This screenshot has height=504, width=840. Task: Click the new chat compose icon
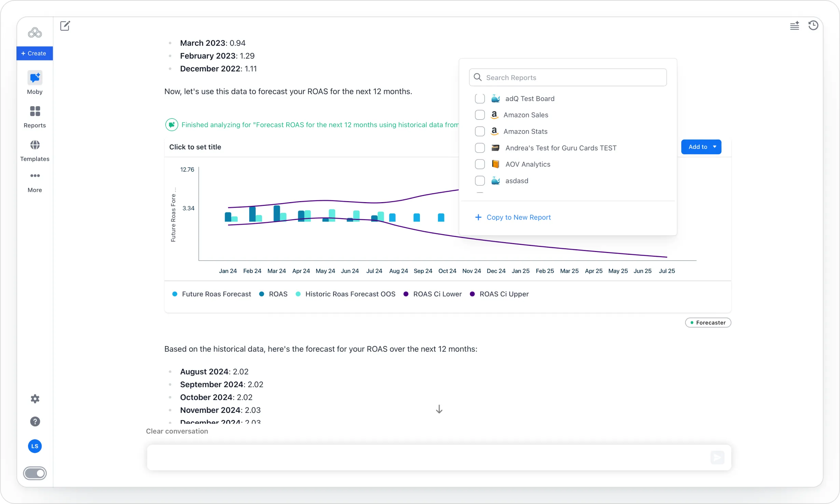[65, 26]
